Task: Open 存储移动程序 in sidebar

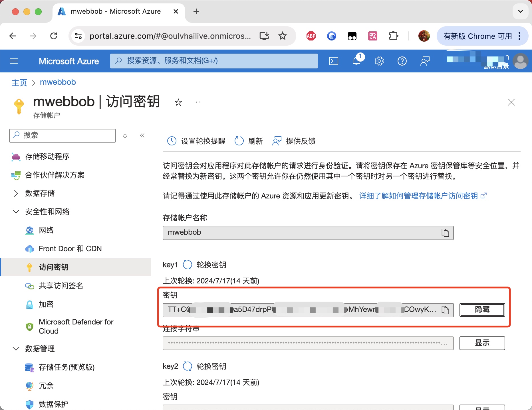Action: pos(47,157)
